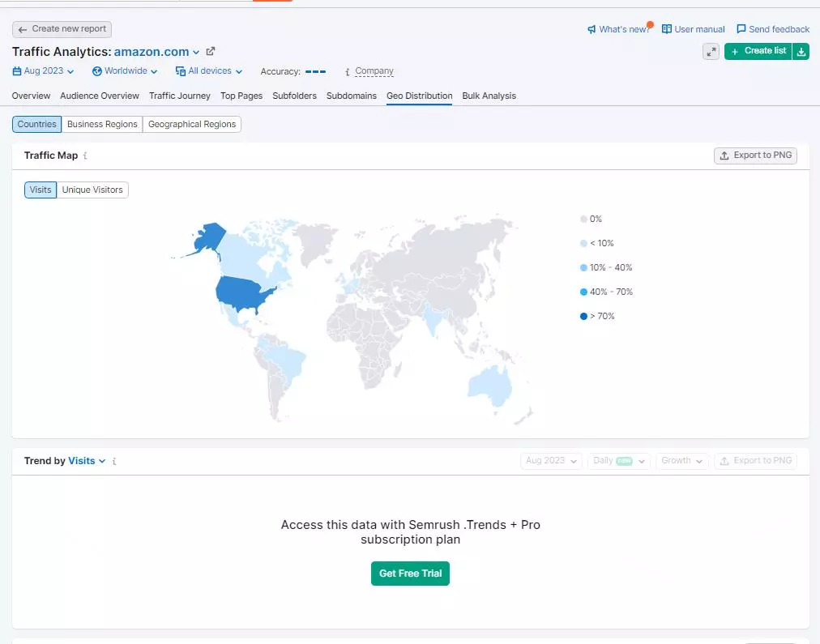Expand the amazon.com domain chevron
This screenshot has width=820, height=644.
[x=196, y=53]
